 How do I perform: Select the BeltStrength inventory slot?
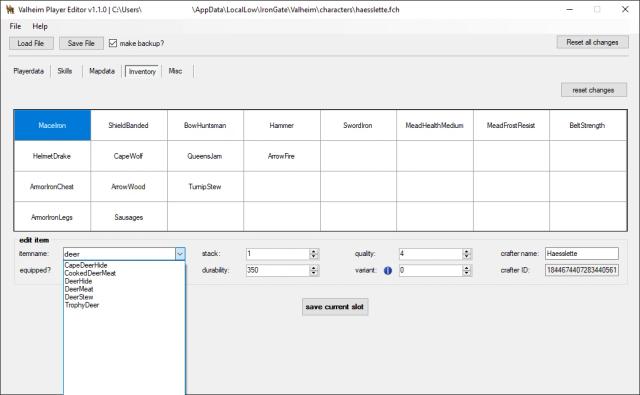[x=588, y=125]
